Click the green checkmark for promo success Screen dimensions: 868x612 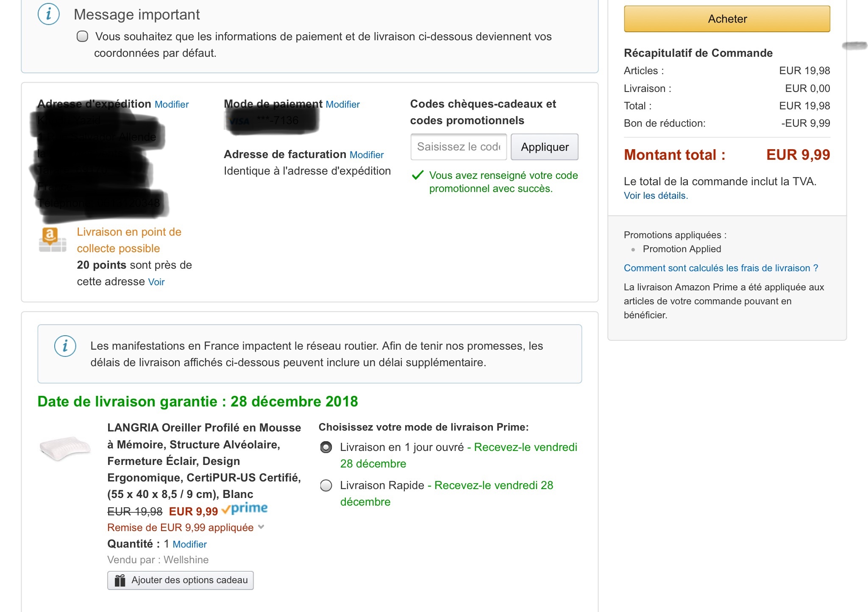[418, 175]
